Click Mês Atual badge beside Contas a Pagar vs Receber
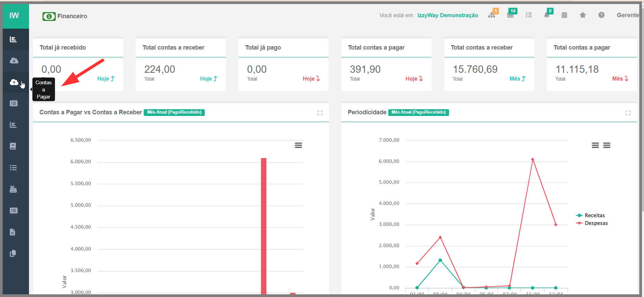The image size is (644, 297). pos(174,112)
